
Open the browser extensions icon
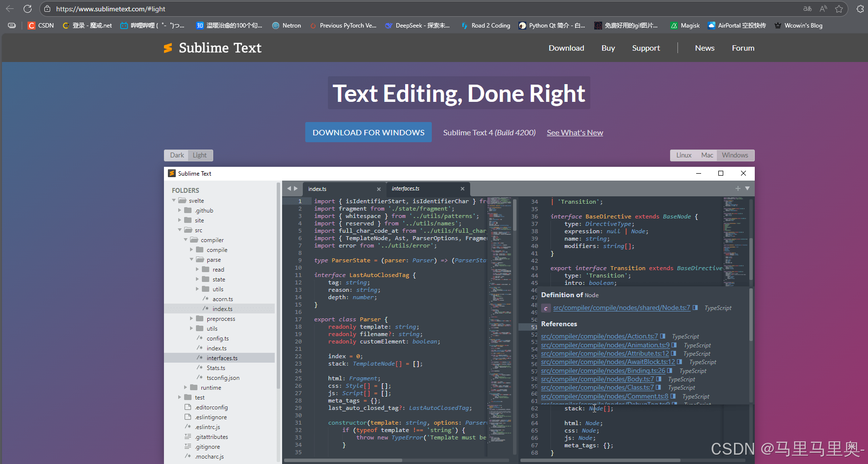860,9
